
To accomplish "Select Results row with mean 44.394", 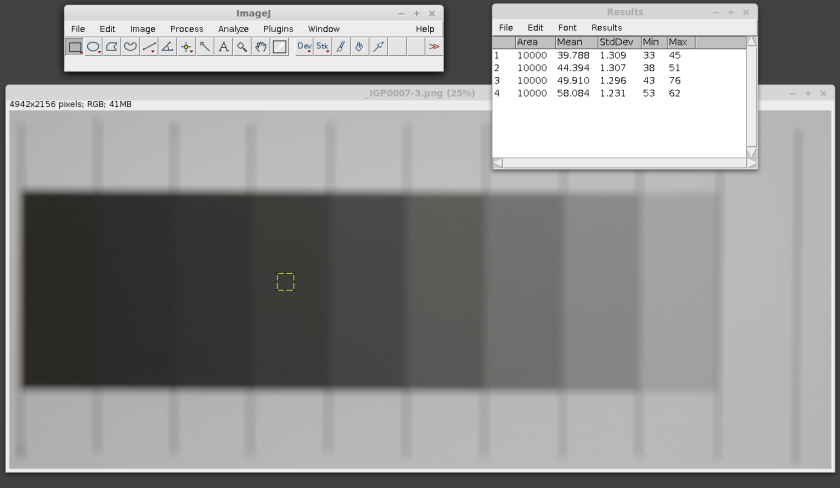I will (x=619, y=68).
